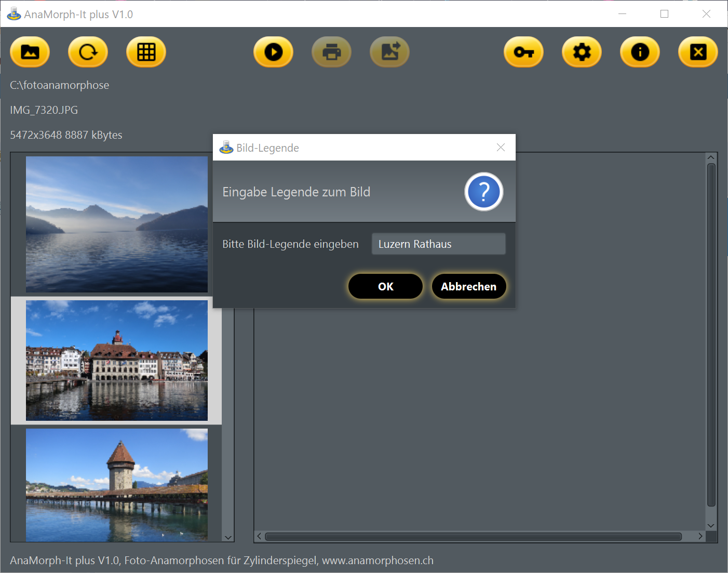Click the rotate/reload image icon
The height and width of the screenshot is (573, 728).
(88, 52)
